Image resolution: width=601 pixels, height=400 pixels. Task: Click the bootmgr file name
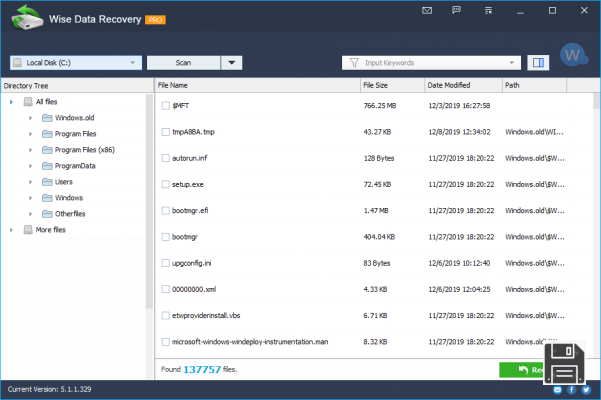point(185,237)
